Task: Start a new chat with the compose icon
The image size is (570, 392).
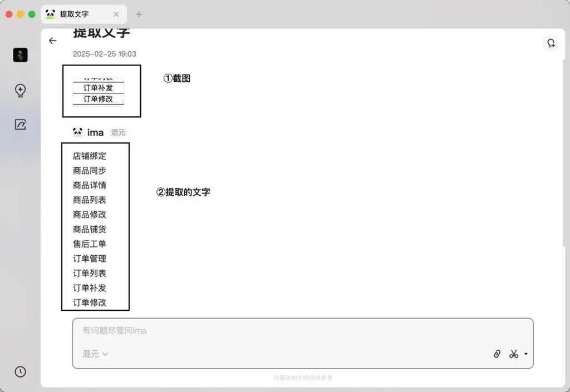Action: pyautogui.click(x=20, y=125)
